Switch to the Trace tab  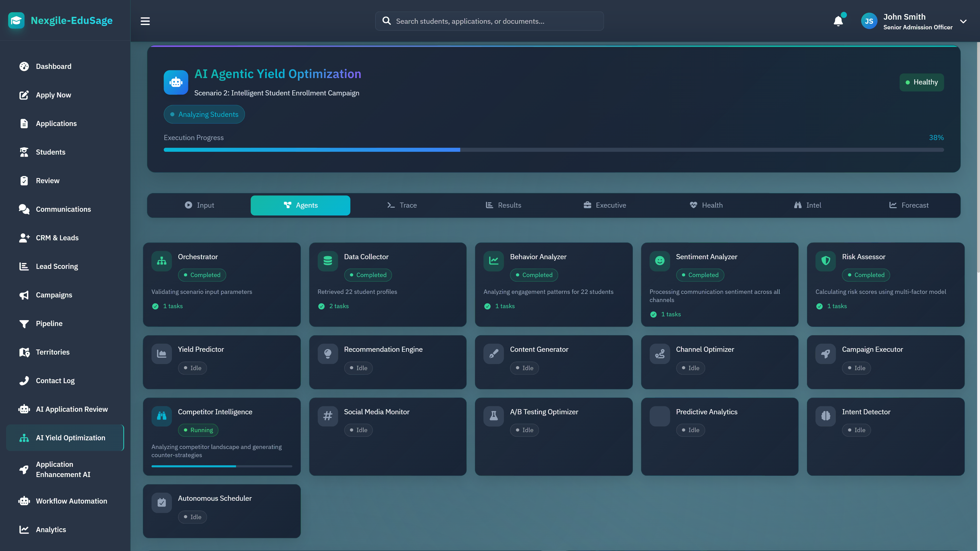pyautogui.click(x=402, y=205)
